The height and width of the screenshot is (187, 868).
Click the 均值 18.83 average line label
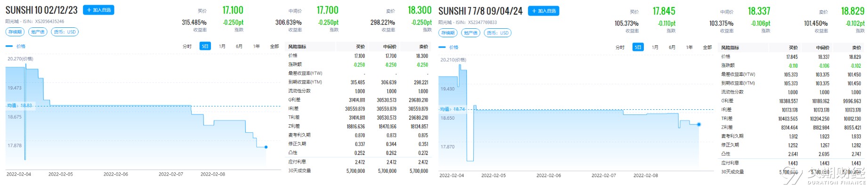tap(19, 106)
